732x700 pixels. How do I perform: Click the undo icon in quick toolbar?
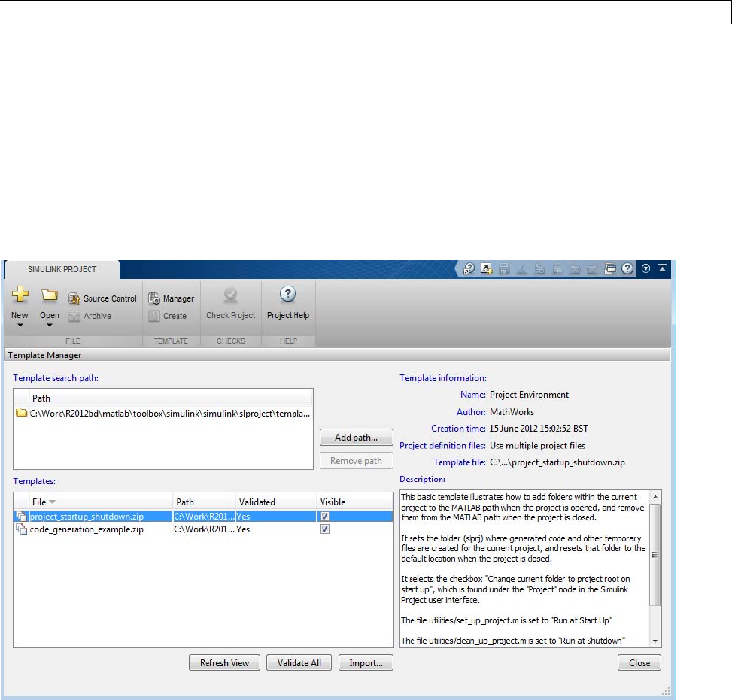[575, 269]
